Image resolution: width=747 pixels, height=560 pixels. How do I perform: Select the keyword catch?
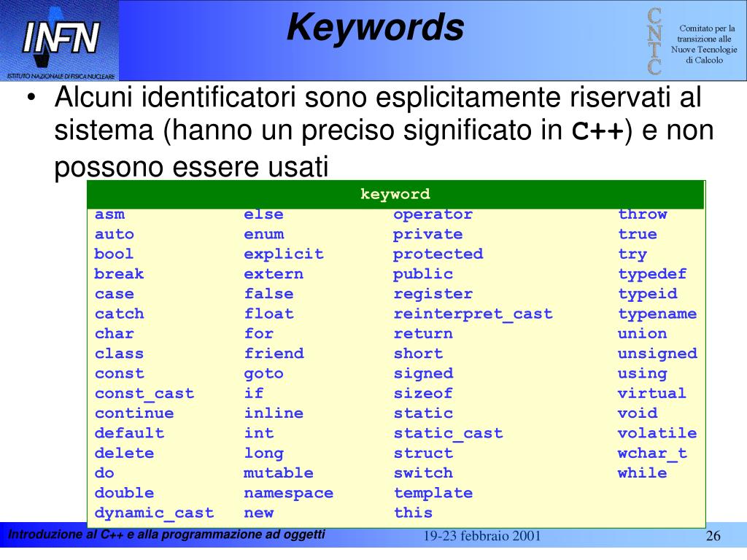tap(119, 314)
